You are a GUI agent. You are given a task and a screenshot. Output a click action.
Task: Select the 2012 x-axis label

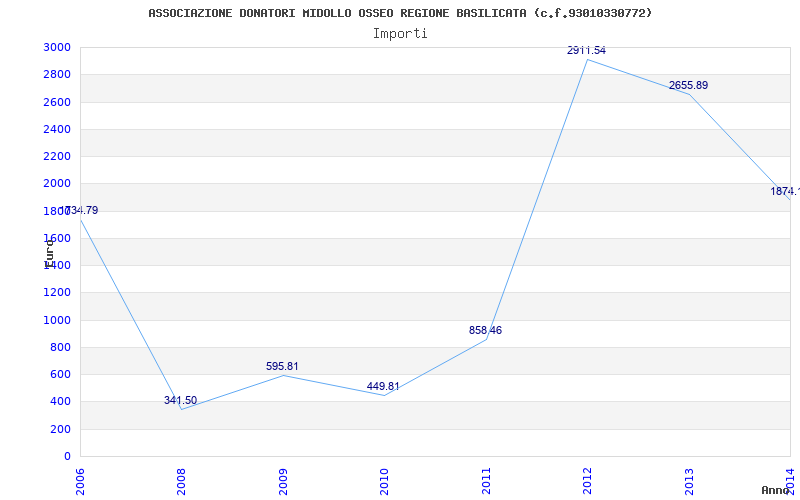coord(587,482)
